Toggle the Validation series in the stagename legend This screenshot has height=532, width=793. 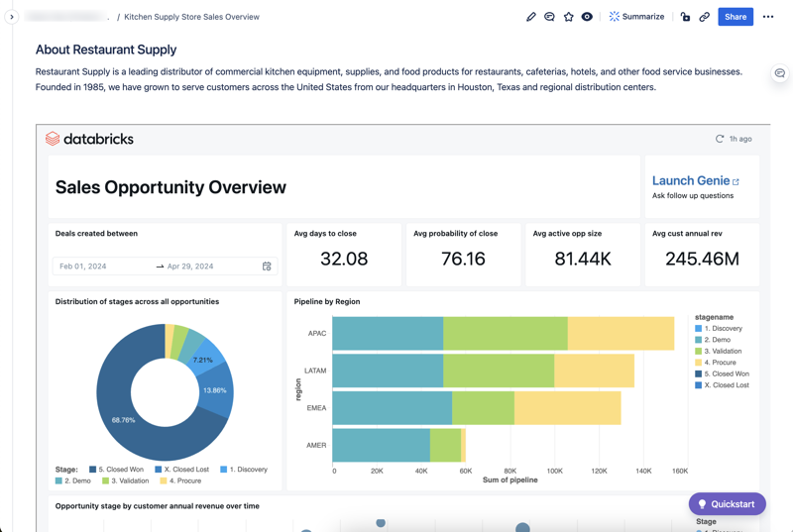coord(722,351)
